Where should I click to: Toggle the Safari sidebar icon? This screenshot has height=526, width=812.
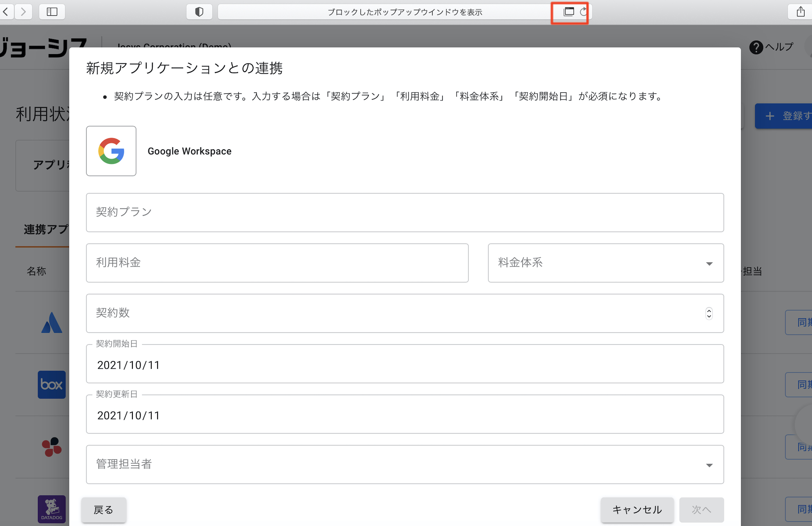coord(52,12)
